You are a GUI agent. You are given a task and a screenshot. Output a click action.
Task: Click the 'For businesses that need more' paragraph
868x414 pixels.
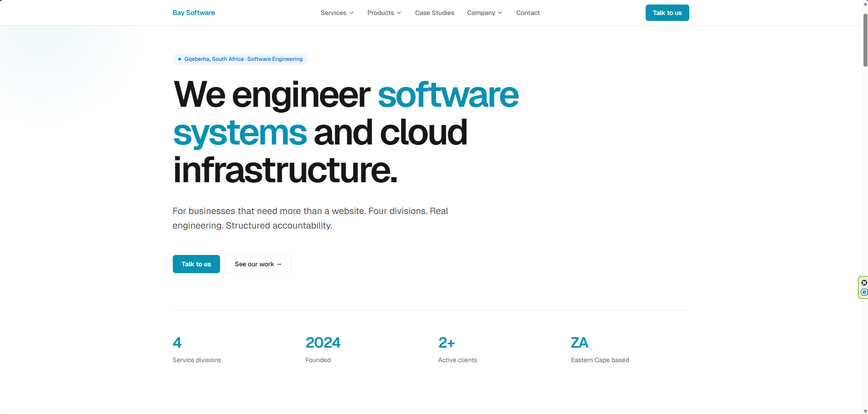[x=311, y=218]
